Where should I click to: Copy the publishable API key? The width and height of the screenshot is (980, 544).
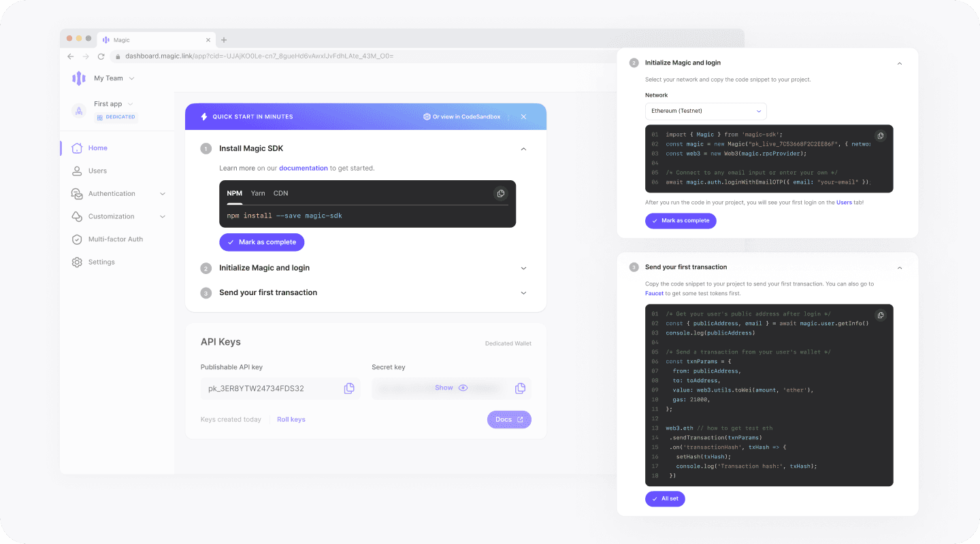click(349, 388)
